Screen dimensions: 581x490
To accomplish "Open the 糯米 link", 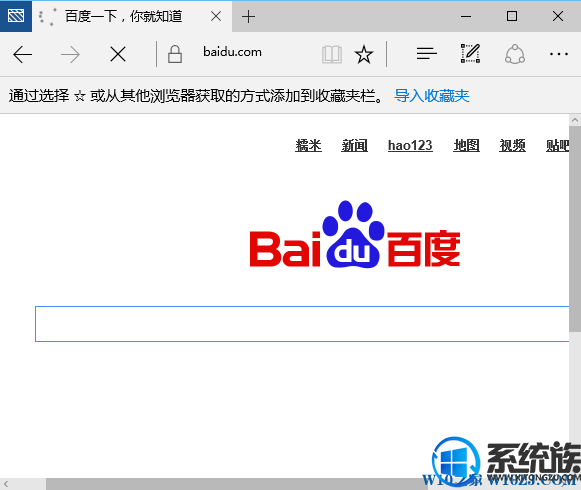I will click(x=308, y=145).
